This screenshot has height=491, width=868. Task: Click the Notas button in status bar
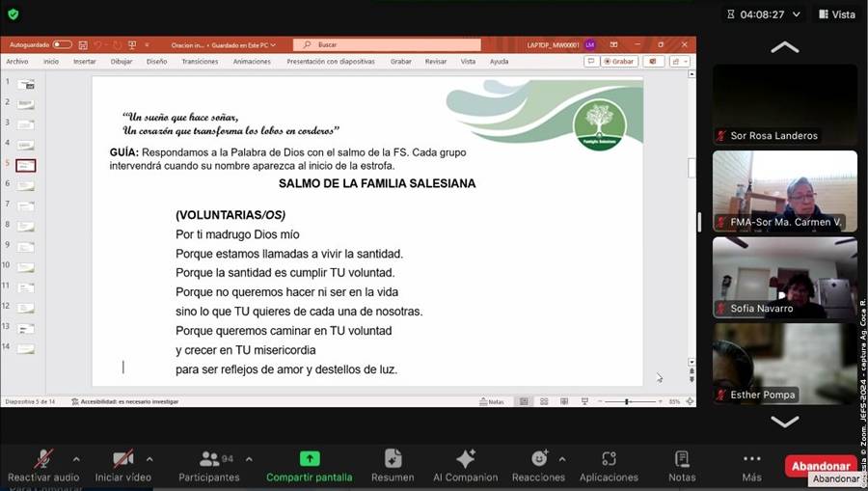492,401
